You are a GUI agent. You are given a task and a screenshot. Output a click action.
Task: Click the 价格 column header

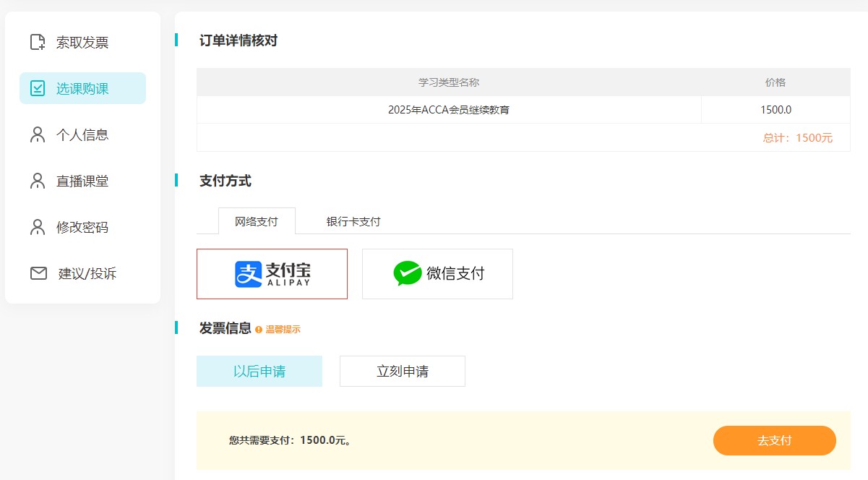[x=775, y=82]
